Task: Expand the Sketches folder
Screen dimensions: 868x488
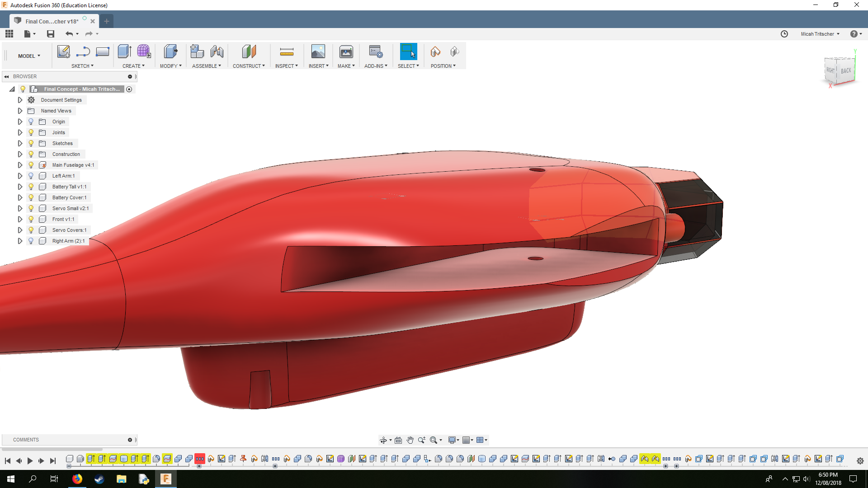Action: [20, 143]
